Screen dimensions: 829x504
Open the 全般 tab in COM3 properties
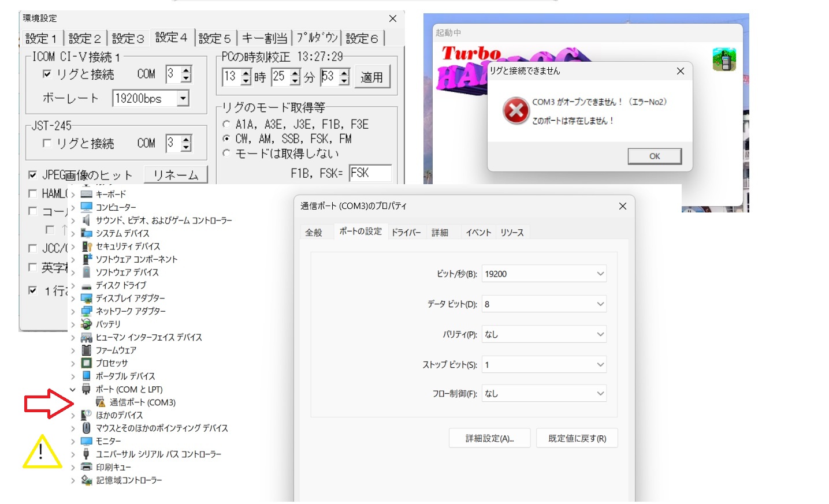(x=314, y=233)
